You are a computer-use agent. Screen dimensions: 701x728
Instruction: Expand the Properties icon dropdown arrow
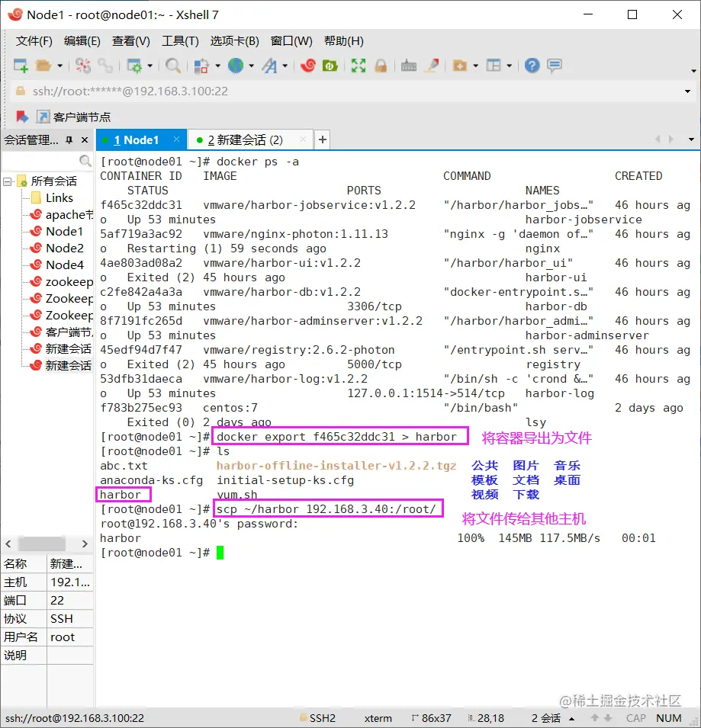tap(150, 66)
